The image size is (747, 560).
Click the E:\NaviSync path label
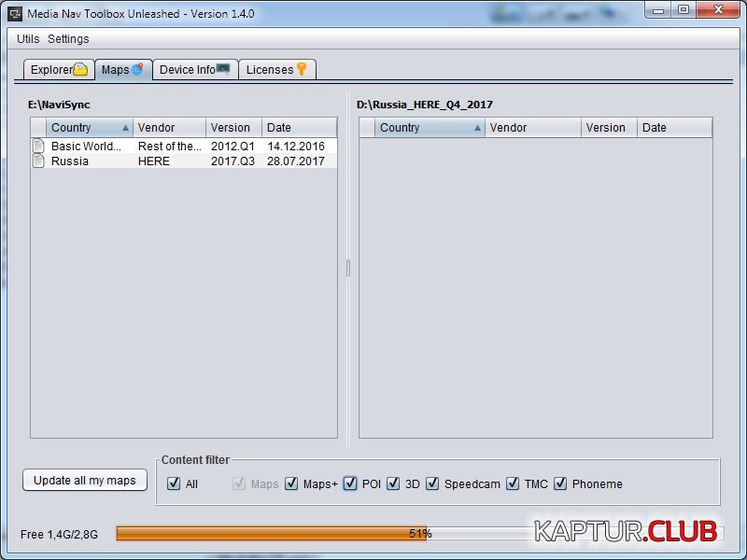(59, 105)
